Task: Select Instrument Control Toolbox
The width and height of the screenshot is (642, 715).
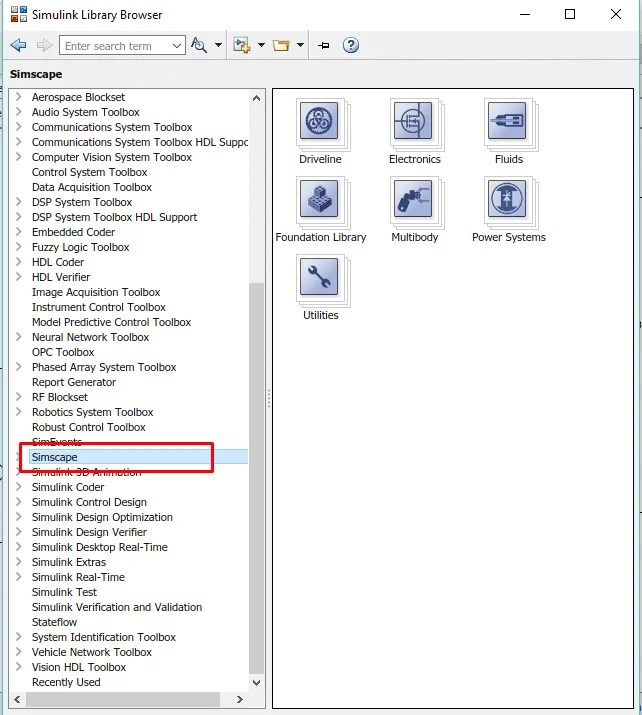Action: pyautogui.click(x=99, y=307)
